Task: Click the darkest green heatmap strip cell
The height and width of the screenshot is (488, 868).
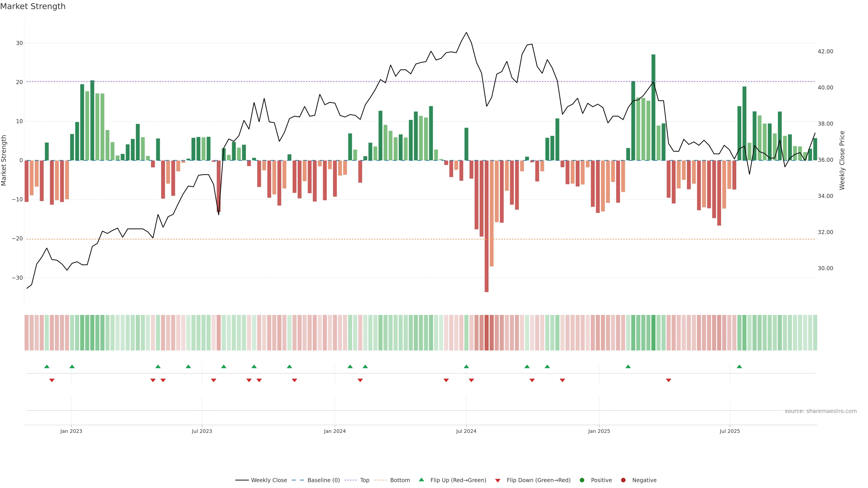Action: [x=653, y=332]
